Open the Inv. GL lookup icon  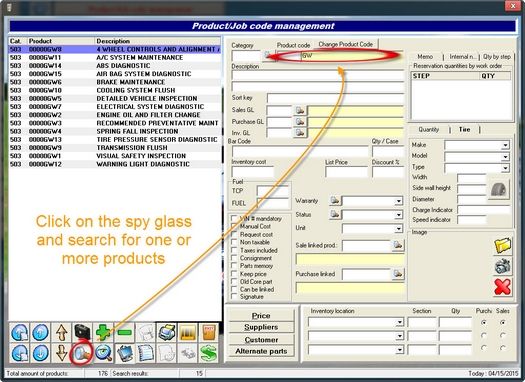click(x=300, y=133)
